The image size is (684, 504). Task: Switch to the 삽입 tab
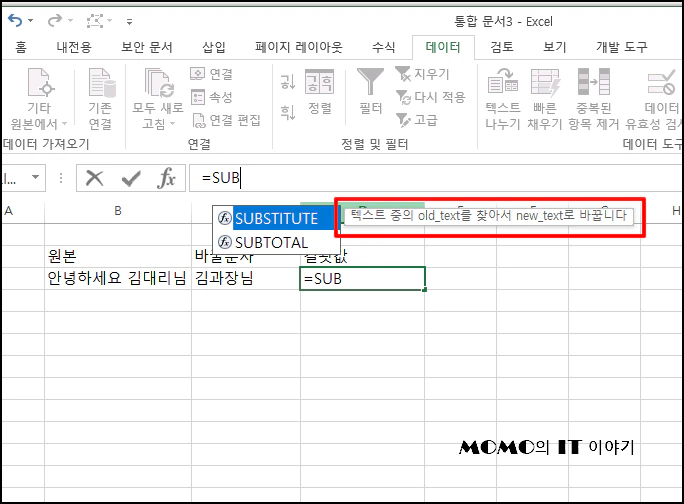coord(214,47)
